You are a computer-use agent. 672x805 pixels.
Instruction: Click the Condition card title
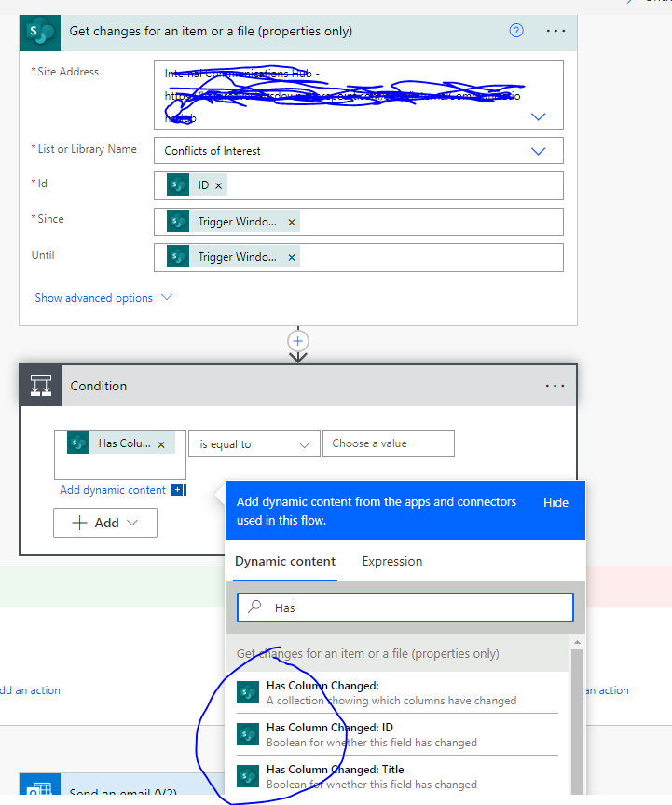click(99, 386)
